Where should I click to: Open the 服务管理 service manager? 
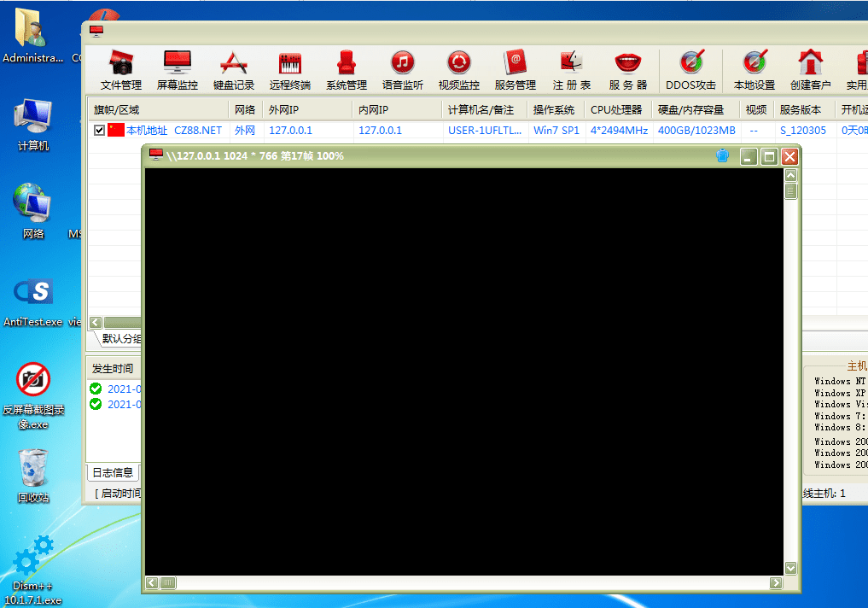[x=515, y=69]
